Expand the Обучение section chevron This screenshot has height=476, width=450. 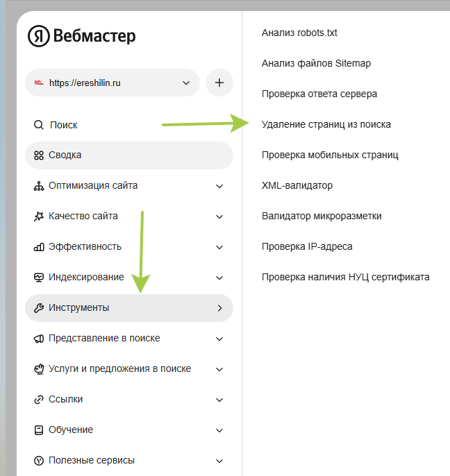(219, 430)
